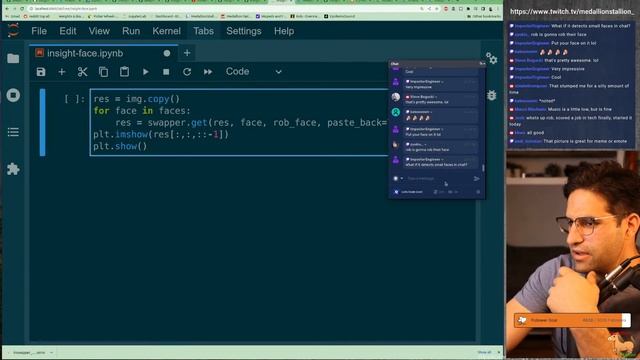Open the Edit menu

click(x=68, y=31)
